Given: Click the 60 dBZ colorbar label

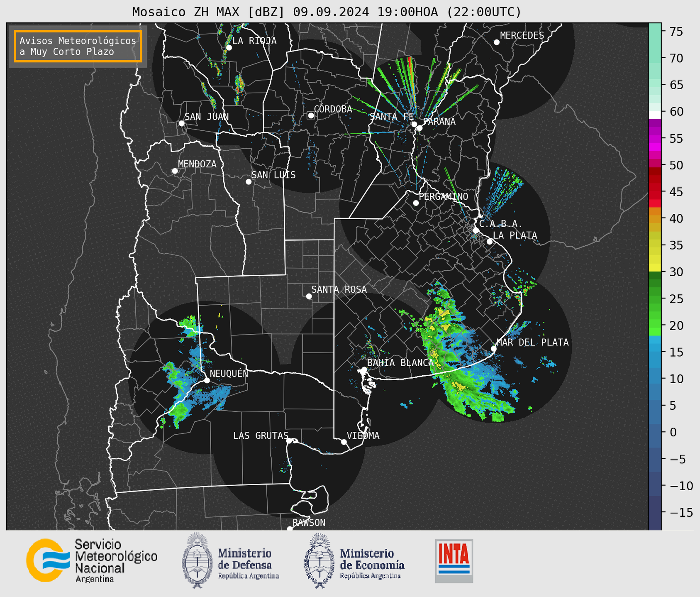Looking at the screenshot, I should click(x=676, y=112).
